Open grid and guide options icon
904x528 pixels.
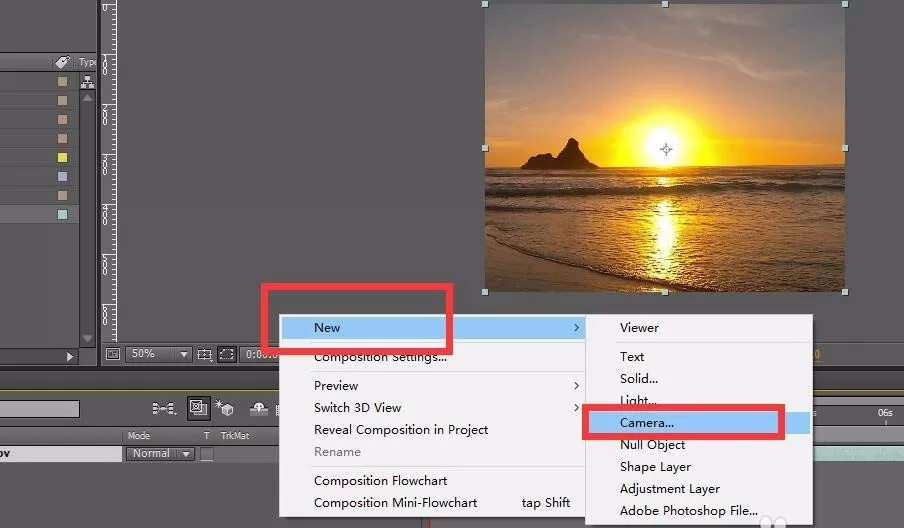click(x=205, y=354)
